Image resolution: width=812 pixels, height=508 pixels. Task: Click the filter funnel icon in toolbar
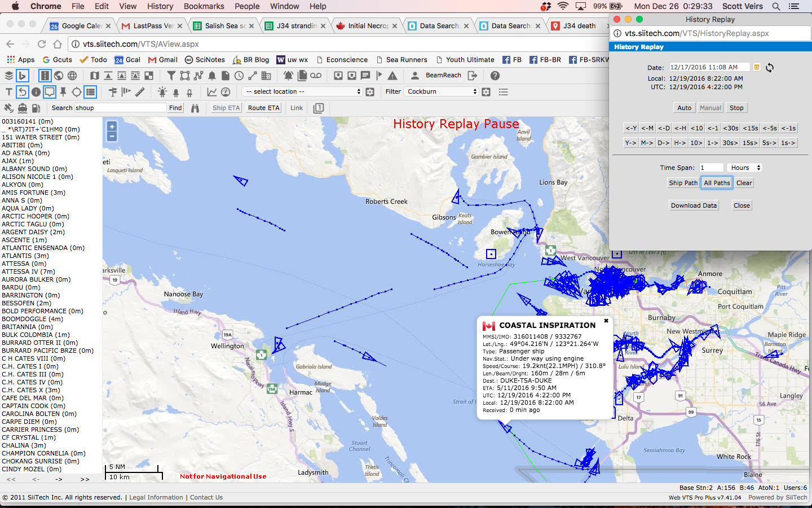(171, 76)
